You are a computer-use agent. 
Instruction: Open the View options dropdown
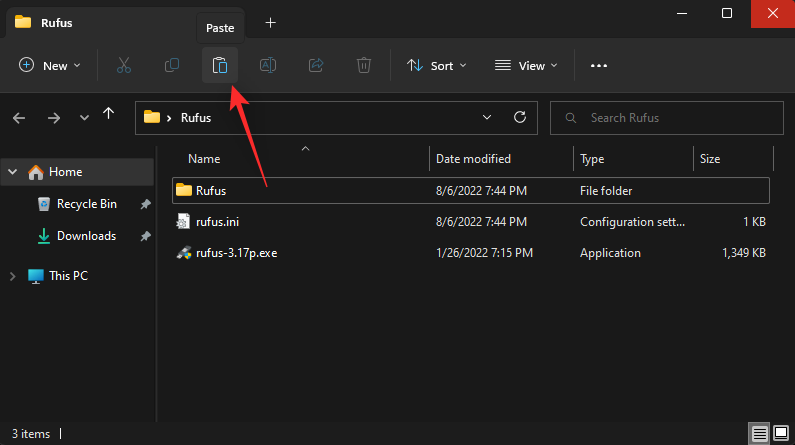[x=526, y=65]
